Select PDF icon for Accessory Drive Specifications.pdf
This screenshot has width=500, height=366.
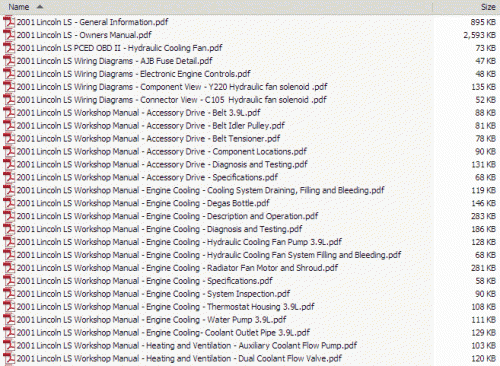click(9, 177)
